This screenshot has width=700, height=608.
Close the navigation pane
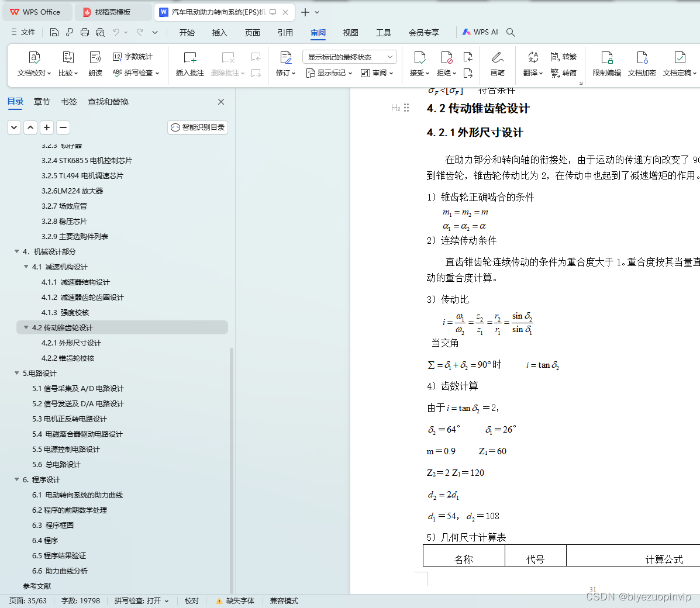[x=221, y=102]
